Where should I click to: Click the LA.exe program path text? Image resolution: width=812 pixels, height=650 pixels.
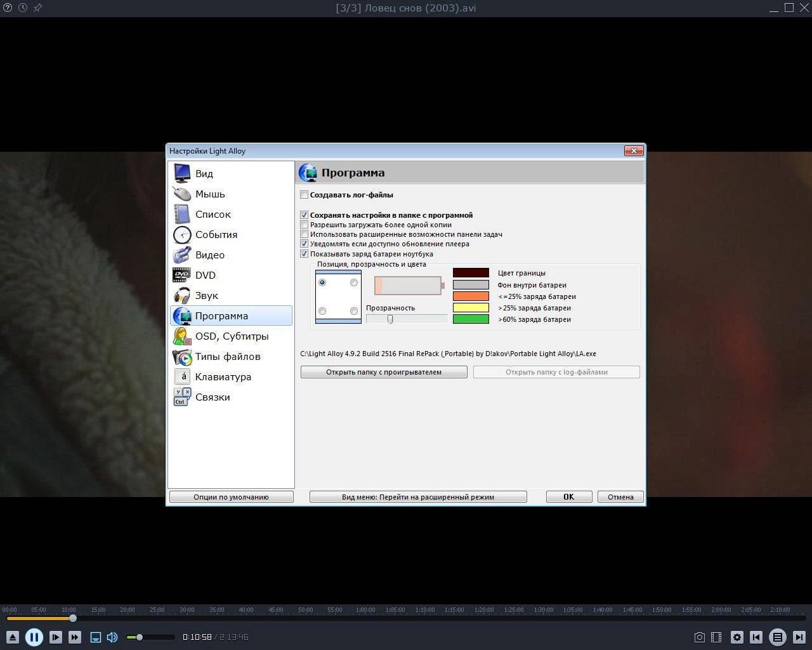(448, 354)
